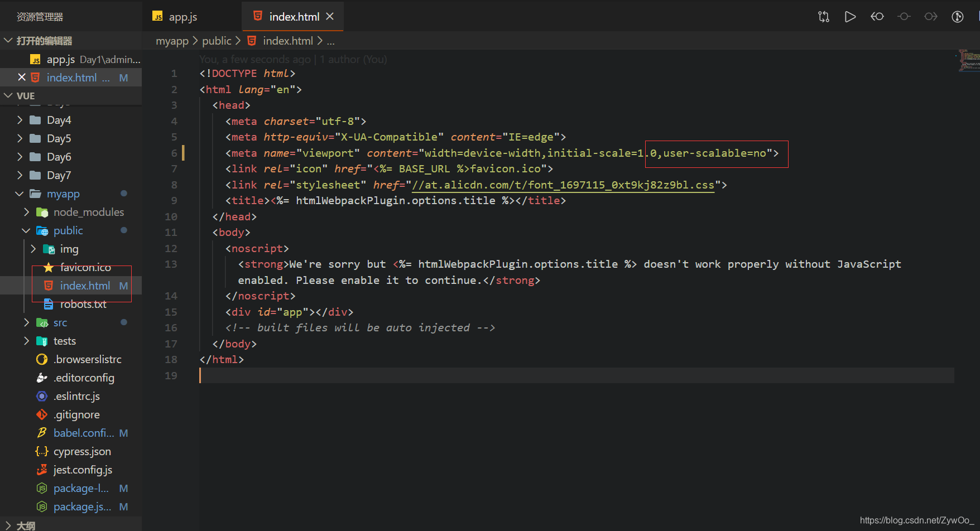Screen dimensions: 980x531
Task: Collapse the VUE workspace section
Action: pos(8,95)
